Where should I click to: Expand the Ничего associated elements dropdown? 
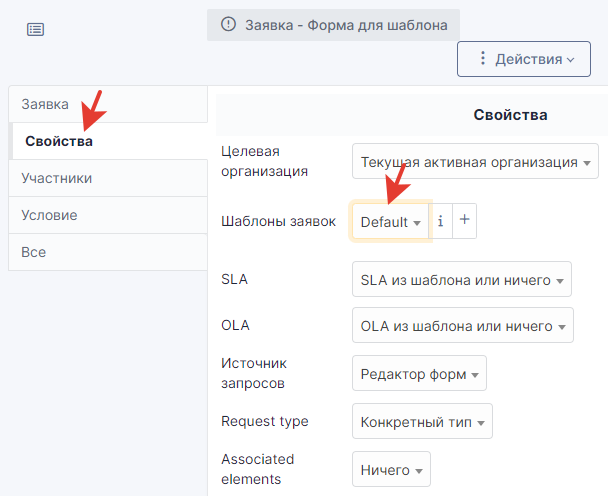coord(391,469)
